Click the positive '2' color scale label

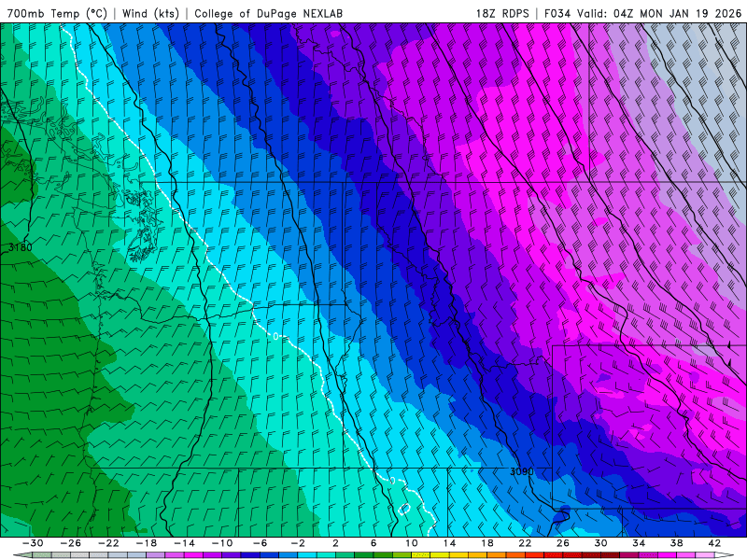pos(335,543)
